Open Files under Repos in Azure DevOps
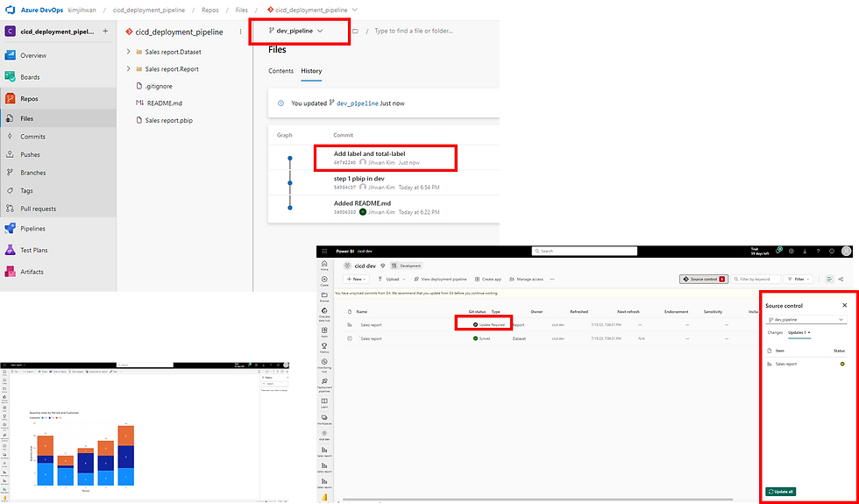Viewport: 859px width, 504px height. pyautogui.click(x=27, y=118)
